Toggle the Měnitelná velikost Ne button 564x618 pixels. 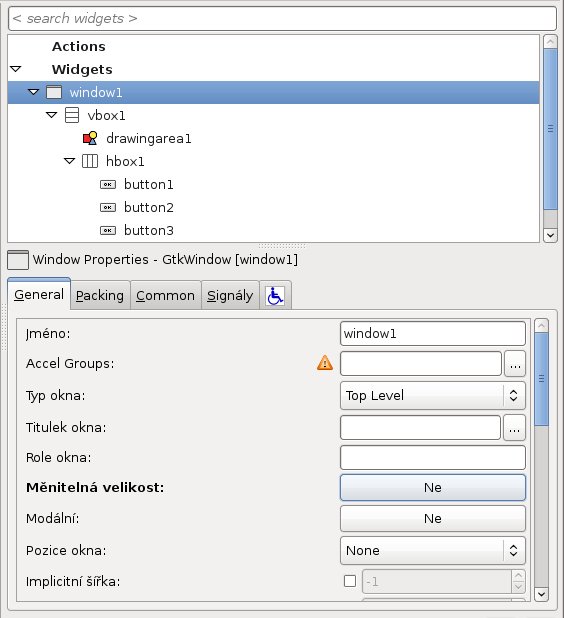(x=433, y=488)
